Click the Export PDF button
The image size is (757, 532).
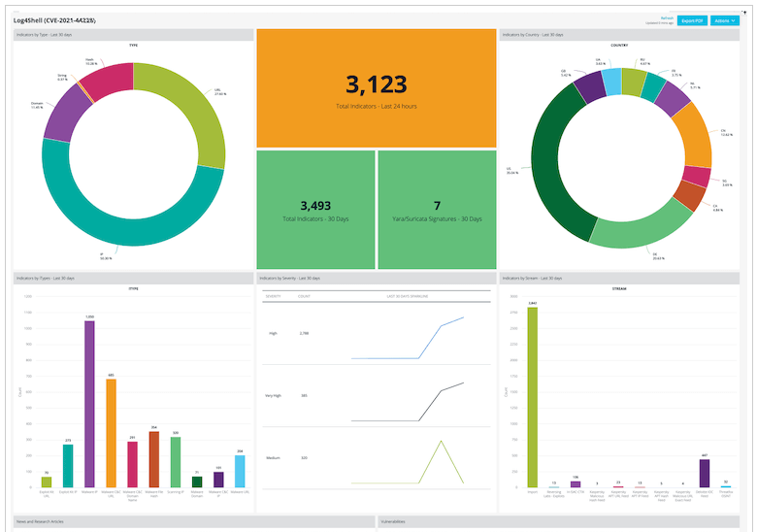[x=692, y=20]
